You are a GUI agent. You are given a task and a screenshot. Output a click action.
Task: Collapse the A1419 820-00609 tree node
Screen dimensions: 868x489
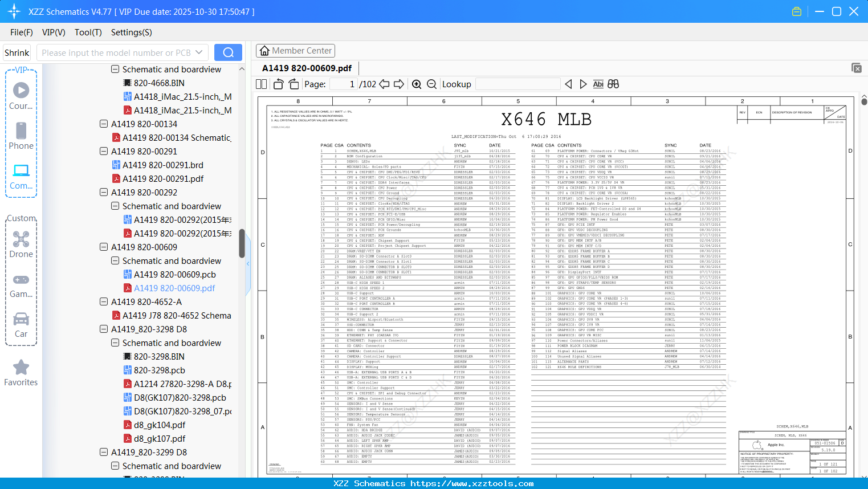coord(104,247)
